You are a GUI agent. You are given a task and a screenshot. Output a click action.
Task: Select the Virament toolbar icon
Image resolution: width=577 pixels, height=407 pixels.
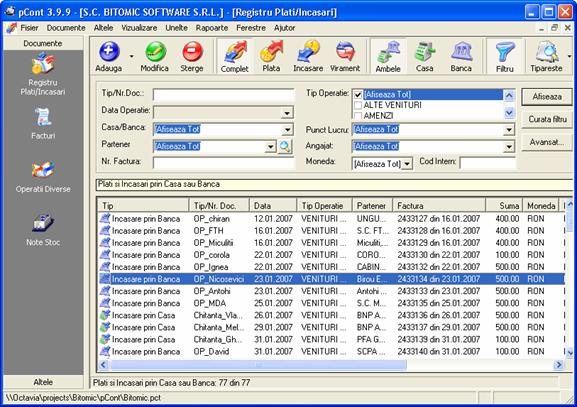(x=345, y=52)
